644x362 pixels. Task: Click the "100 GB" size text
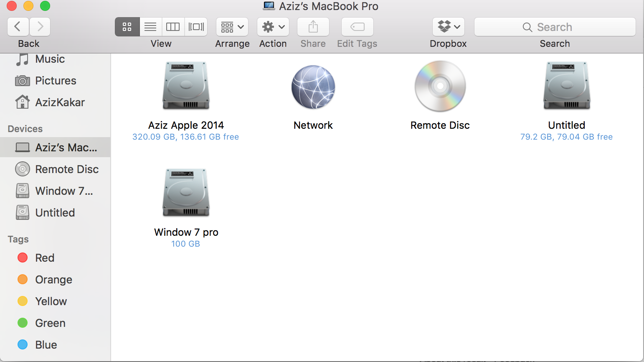(186, 244)
